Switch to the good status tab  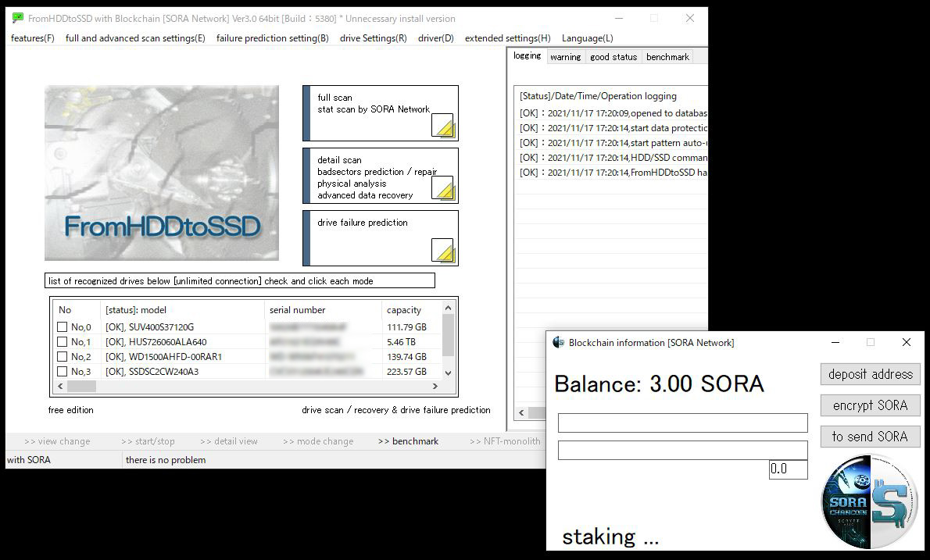613,57
